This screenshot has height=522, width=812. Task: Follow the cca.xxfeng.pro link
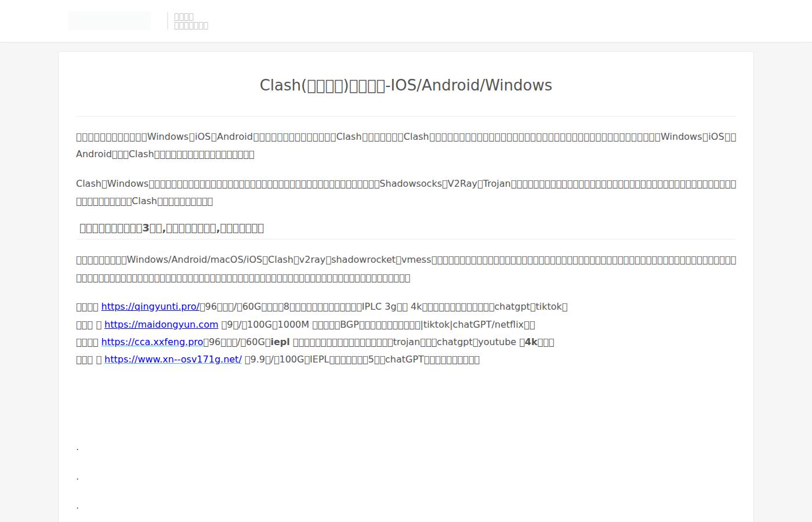[153, 342]
